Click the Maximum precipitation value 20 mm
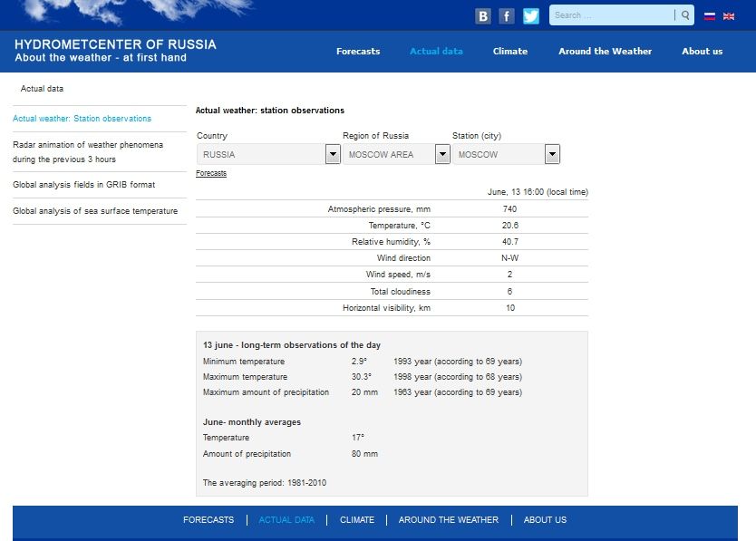This screenshot has width=756, height=541. point(364,392)
